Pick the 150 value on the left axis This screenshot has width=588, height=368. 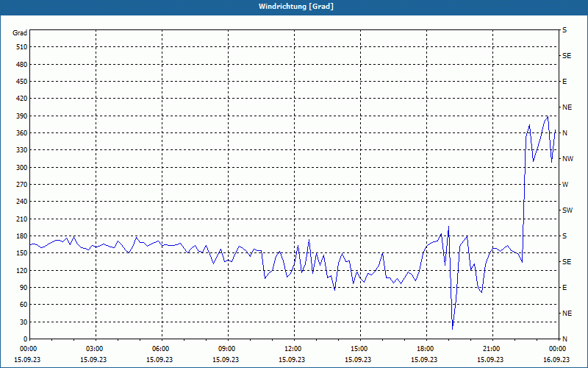[x=22, y=253]
